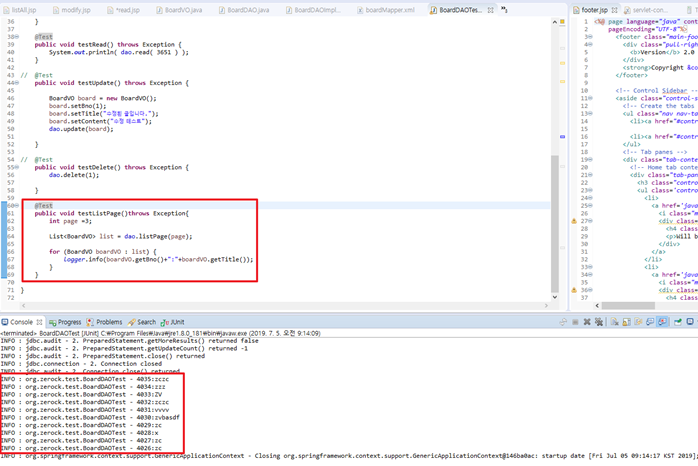The height and width of the screenshot is (466, 698).
Task: Open the *read.jsp editor tab
Action: [124, 10]
